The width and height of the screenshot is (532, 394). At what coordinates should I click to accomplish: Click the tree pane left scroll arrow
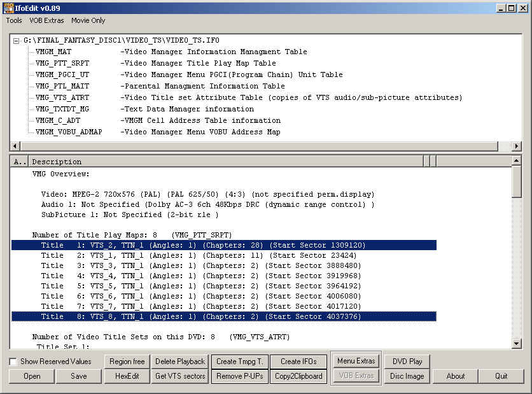point(15,146)
